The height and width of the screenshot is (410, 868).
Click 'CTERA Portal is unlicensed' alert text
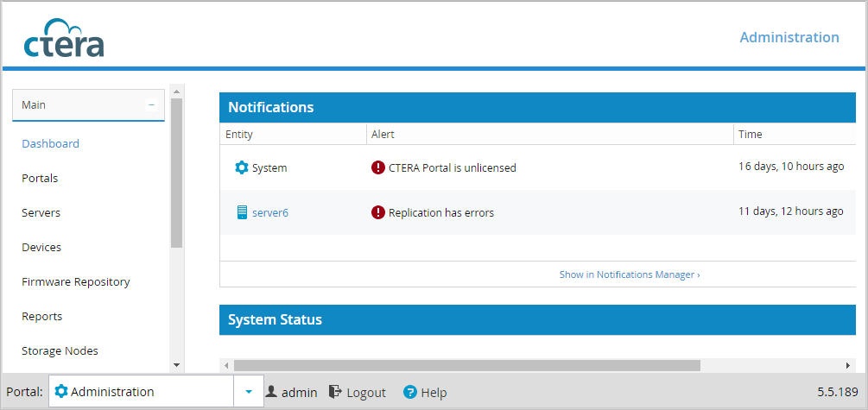(453, 167)
